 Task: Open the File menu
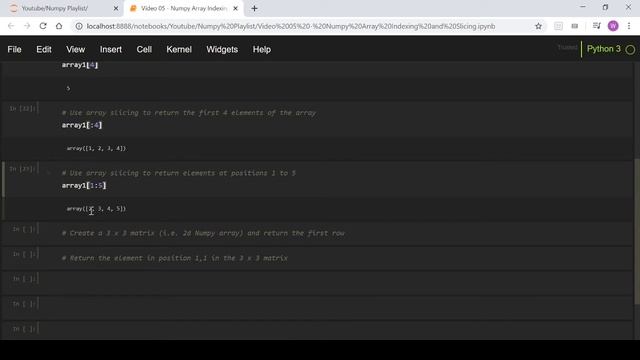14,49
